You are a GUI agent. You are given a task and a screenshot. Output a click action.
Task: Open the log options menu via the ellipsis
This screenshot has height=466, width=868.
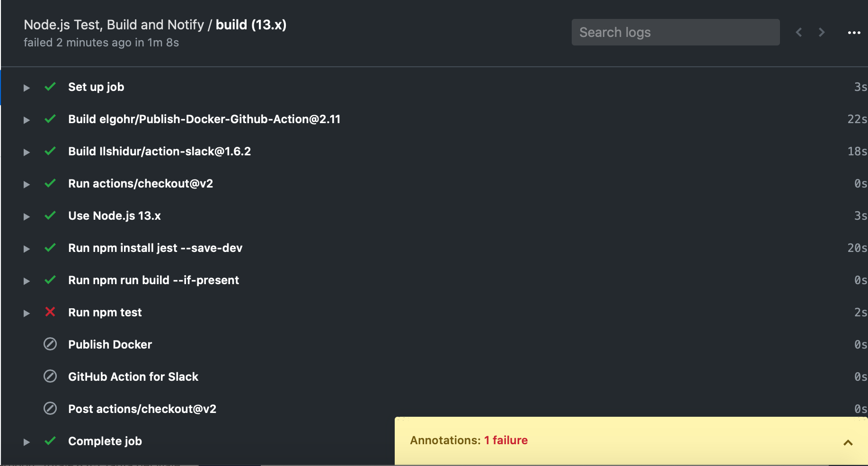click(854, 32)
